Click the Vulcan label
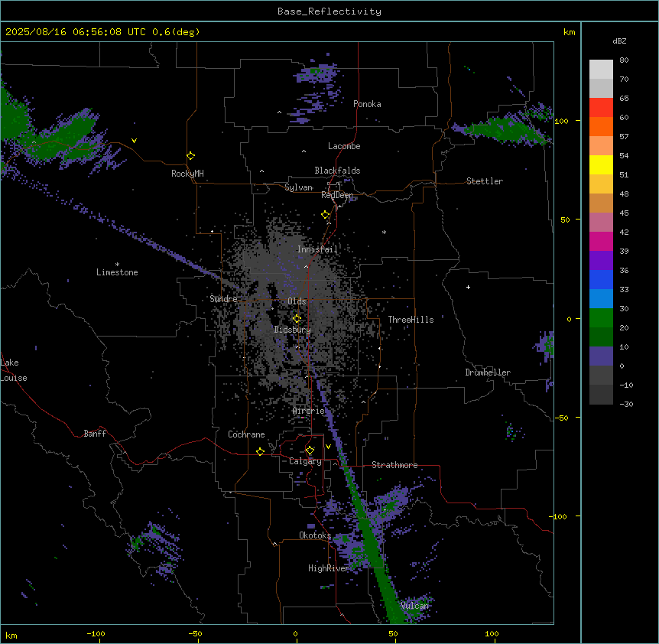659x644 pixels. [415, 606]
